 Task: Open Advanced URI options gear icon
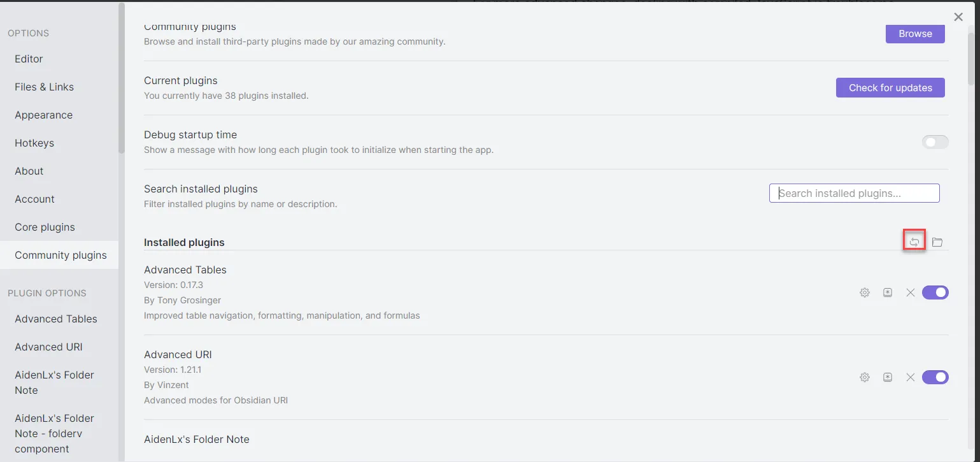click(x=865, y=377)
